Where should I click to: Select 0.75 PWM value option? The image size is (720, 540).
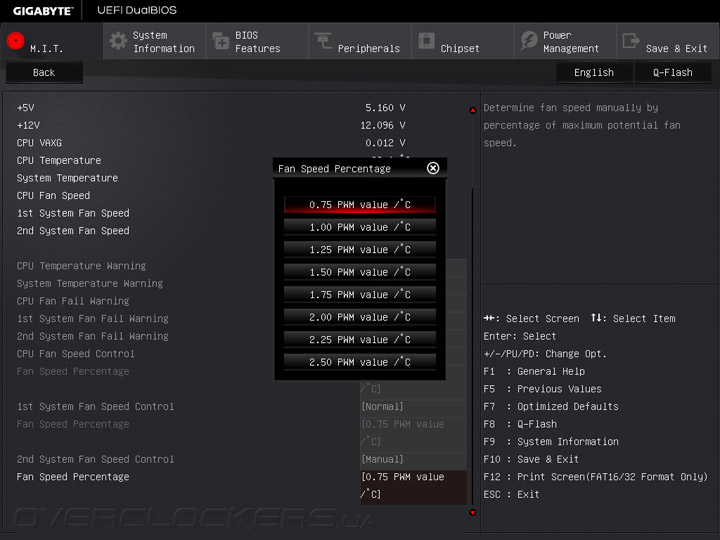(360, 205)
